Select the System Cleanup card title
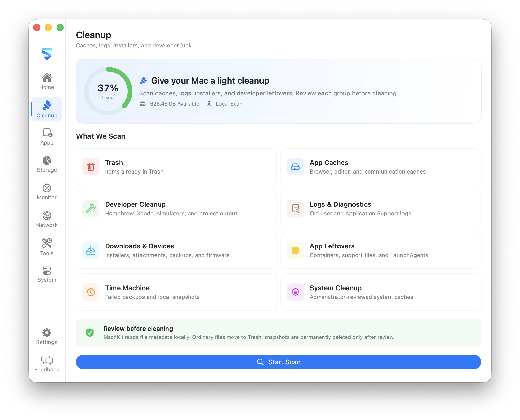Viewport: 520px width, 420px height. pyautogui.click(x=335, y=288)
